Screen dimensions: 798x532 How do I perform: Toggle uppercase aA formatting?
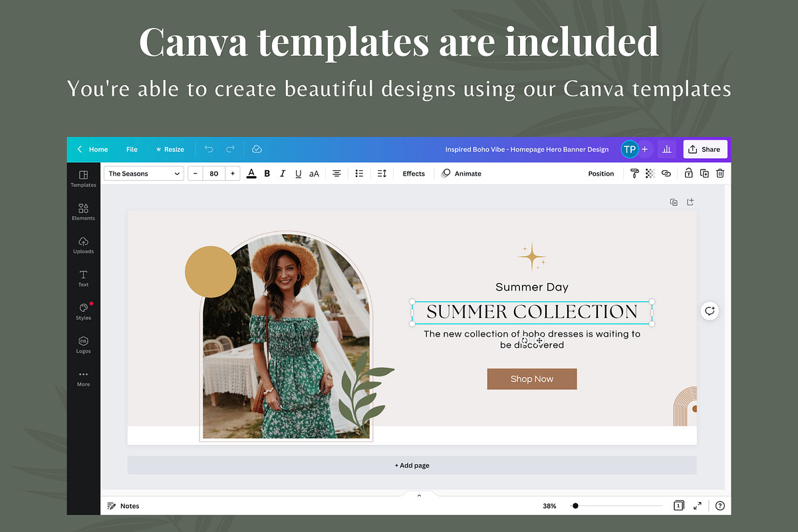(x=314, y=174)
